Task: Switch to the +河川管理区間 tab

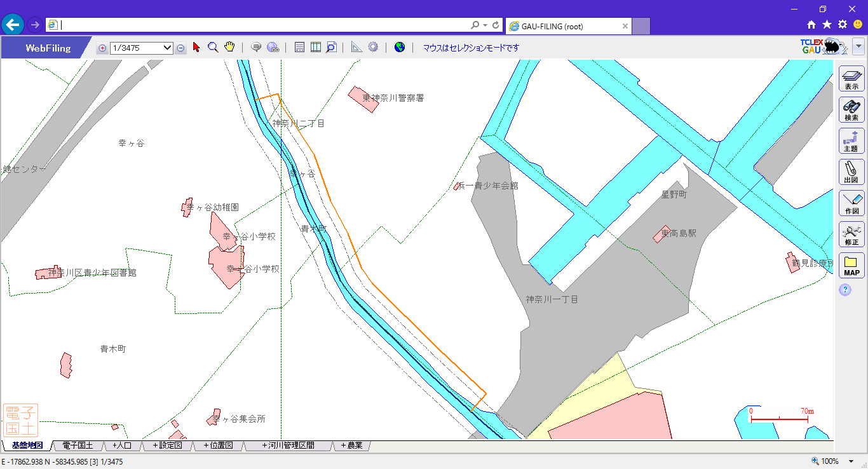Action: [x=288, y=445]
